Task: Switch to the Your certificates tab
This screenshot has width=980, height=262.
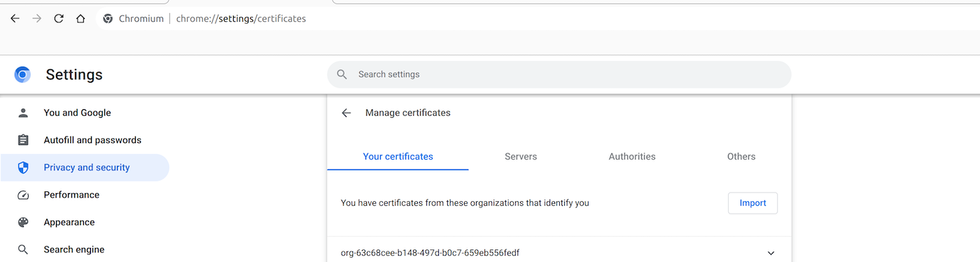Action: (x=398, y=157)
